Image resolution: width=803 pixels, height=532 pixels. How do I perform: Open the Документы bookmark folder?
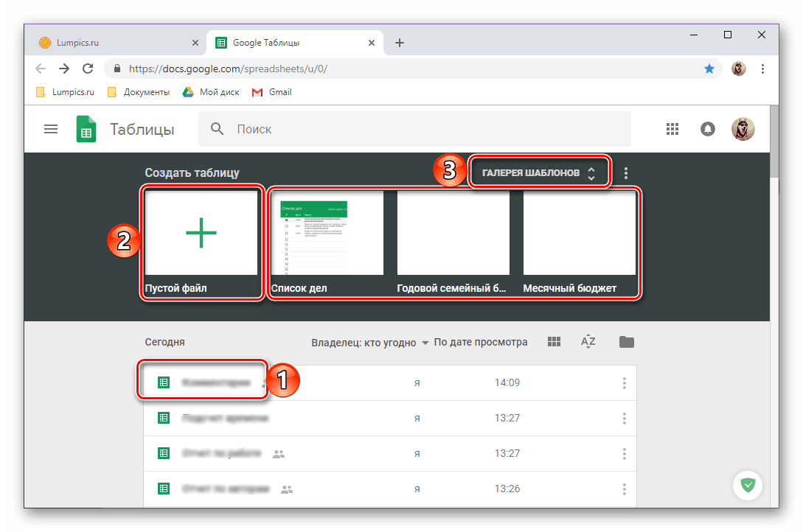click(139, 92)
